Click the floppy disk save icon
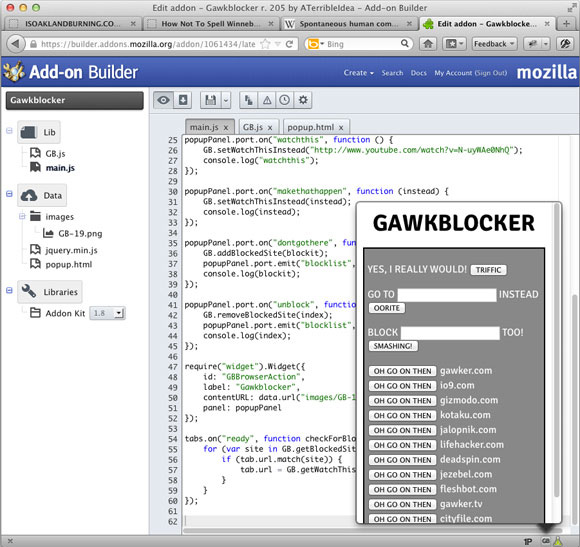Viewport: 580px width, 547px height. (211, 100)
